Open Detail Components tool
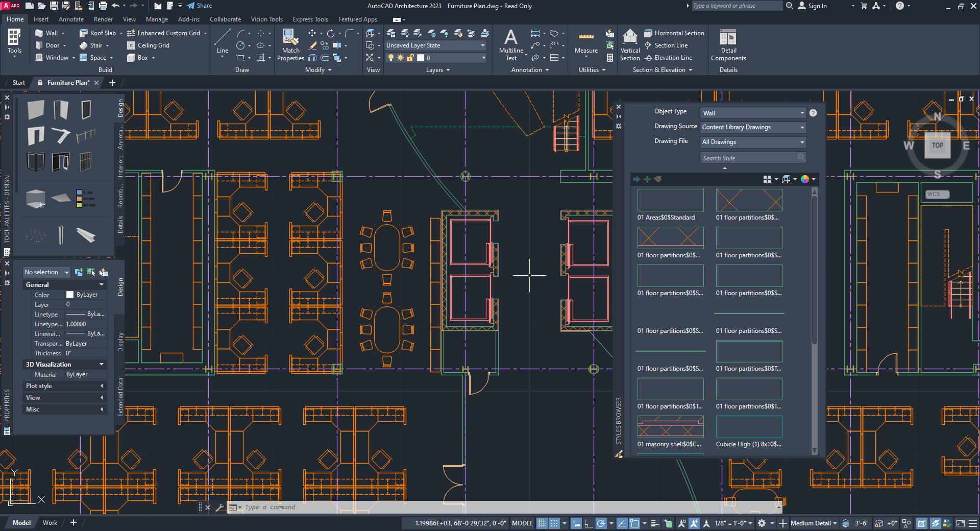 pos(728,45)
